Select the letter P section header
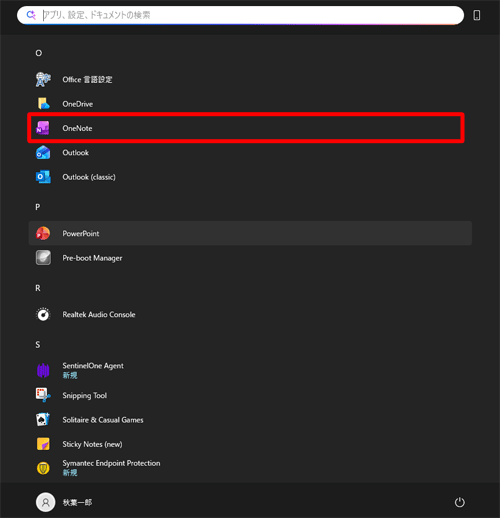This screenshot has height=518, width=500. [38, 207]
